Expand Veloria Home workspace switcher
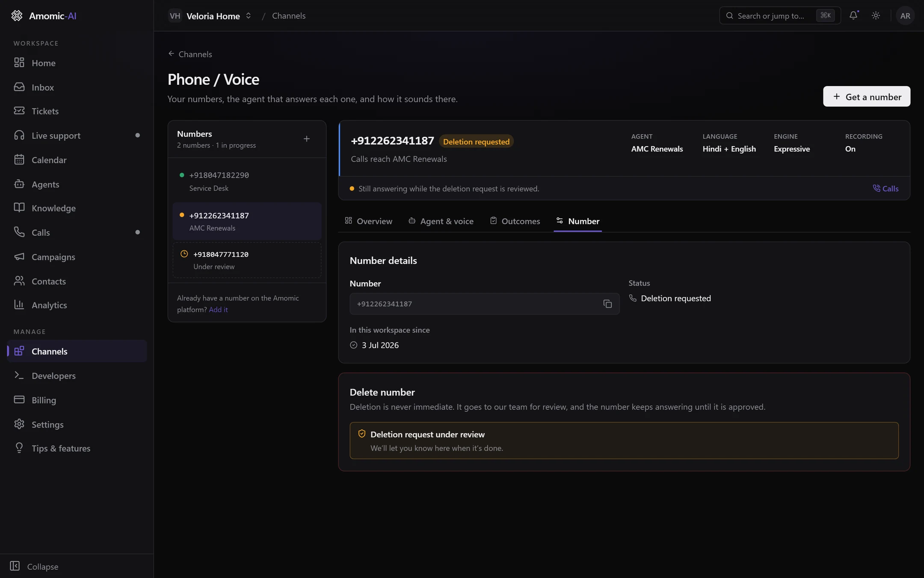 pos(210,16)
